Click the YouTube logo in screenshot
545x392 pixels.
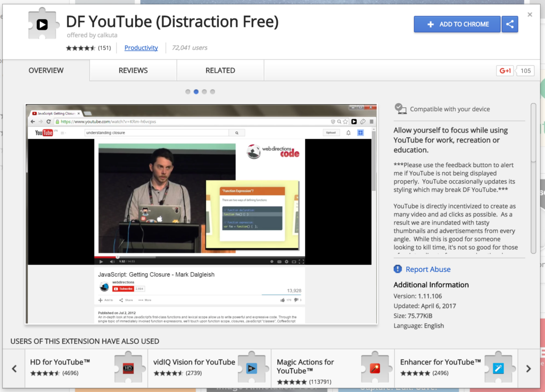(x=44, y=132)
